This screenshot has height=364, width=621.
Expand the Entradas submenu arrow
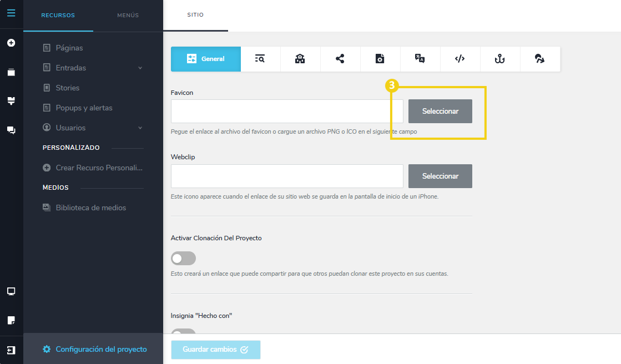140,68
